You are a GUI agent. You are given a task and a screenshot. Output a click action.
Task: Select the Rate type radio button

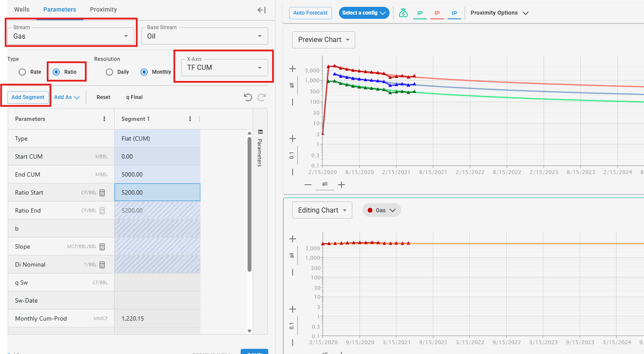22,72
